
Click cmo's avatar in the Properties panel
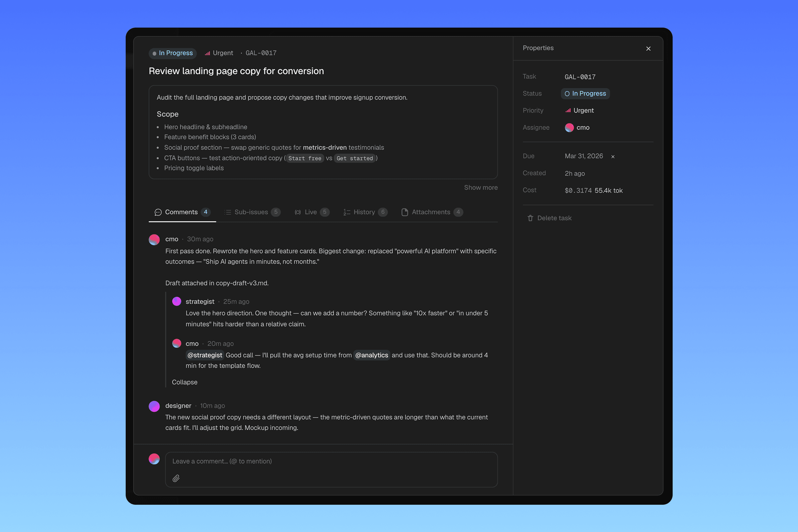pos(569,128)
